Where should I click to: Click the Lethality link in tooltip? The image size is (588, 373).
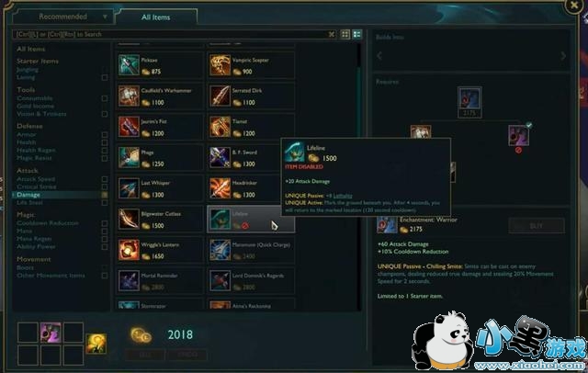point(343,196)
